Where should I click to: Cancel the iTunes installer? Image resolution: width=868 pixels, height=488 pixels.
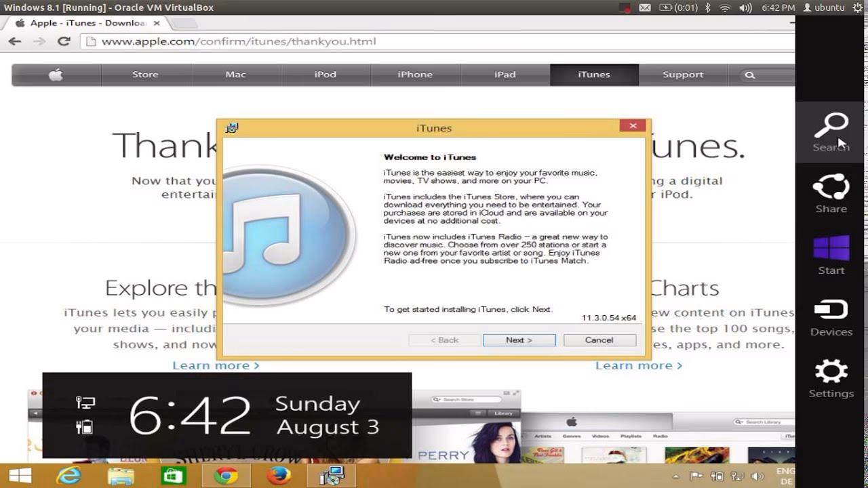[599, 340]
